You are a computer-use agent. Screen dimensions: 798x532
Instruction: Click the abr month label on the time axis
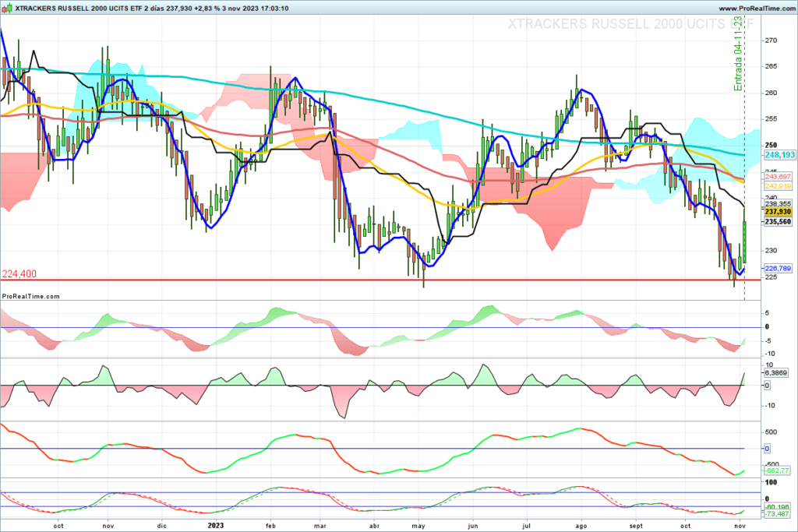point(374,526)
